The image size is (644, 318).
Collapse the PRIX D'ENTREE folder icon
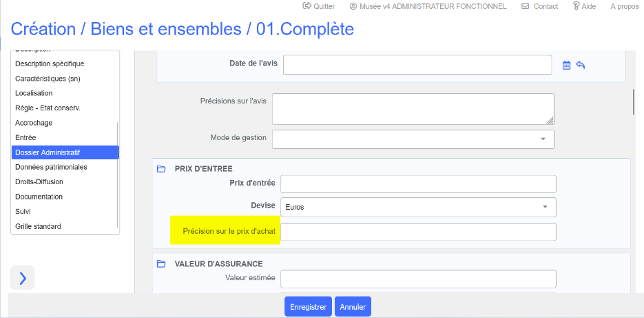[161, 169]
